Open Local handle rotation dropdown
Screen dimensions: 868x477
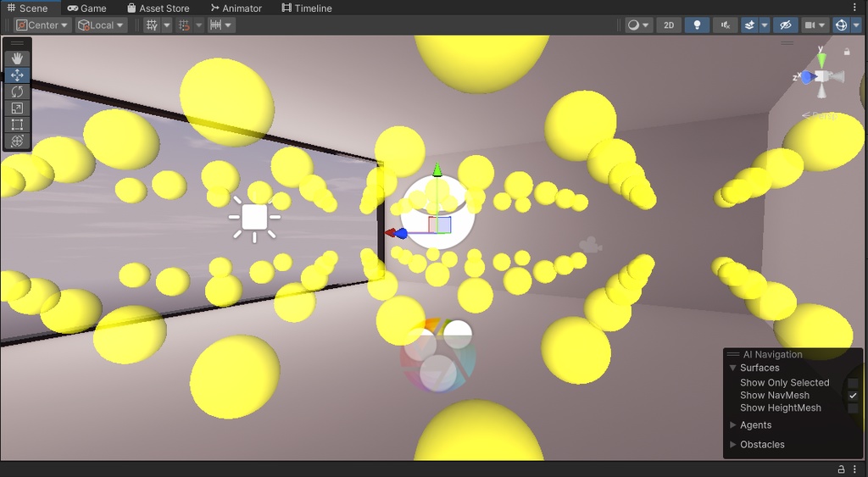[102, 25]
